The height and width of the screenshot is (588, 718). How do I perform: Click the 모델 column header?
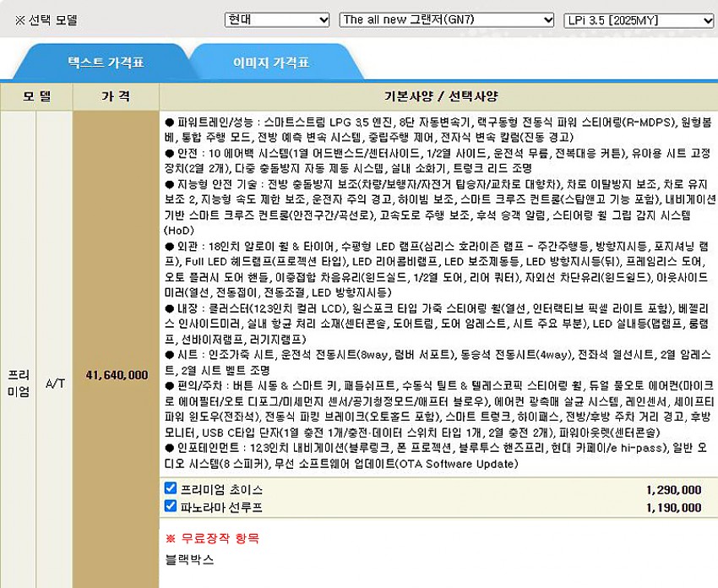(36, 95)
